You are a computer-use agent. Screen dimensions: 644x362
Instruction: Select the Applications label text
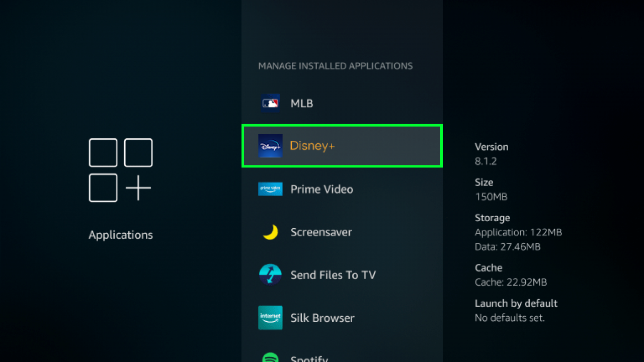pyautogui.click(x=120, y=234)
